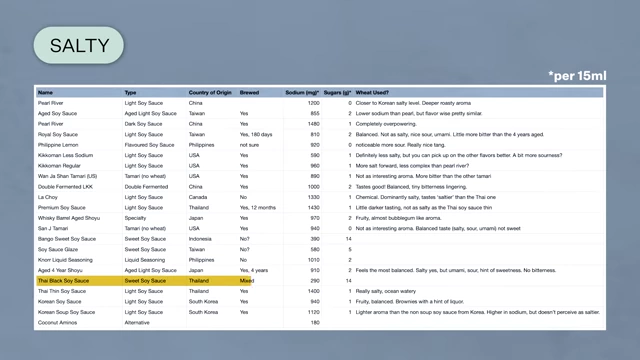Click the sodium value 290

point(315,281)
